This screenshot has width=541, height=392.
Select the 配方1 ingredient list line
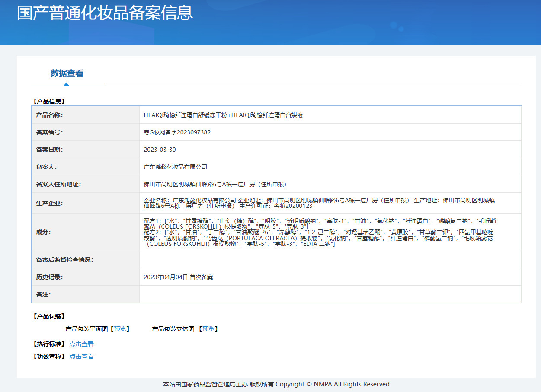pyautogui.click(x=319, y=223)
